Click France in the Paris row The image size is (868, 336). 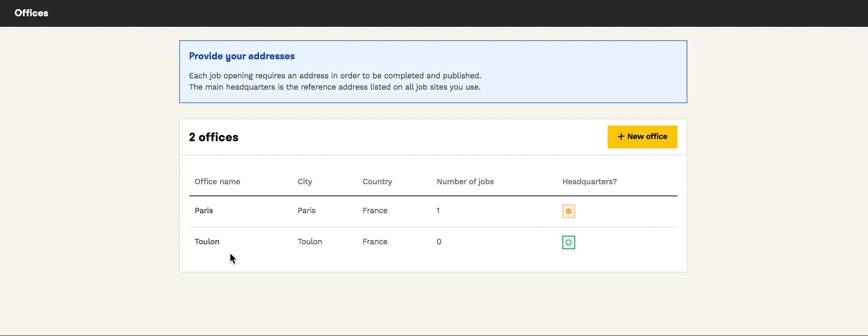[x=375, y=211]
